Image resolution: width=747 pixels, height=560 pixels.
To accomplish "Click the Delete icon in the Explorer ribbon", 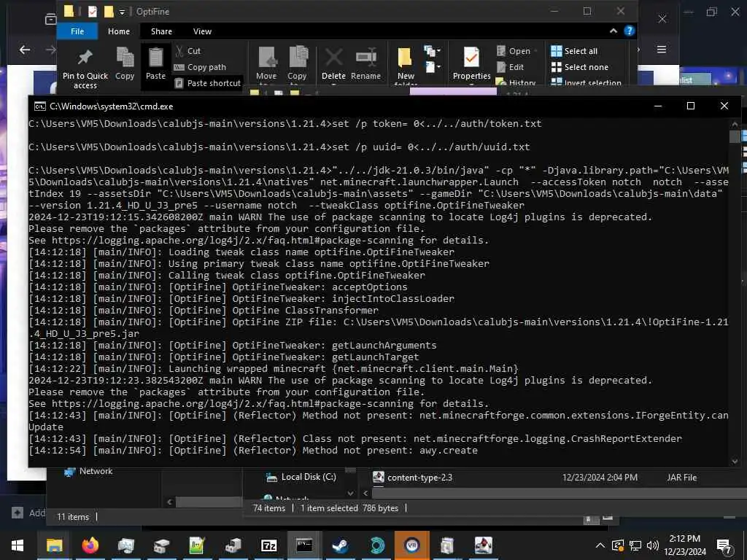I will pyautogui.click(x=333, y=63).
